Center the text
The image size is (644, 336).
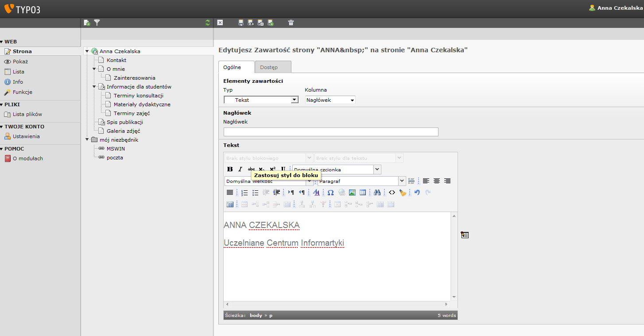[437, 181]
